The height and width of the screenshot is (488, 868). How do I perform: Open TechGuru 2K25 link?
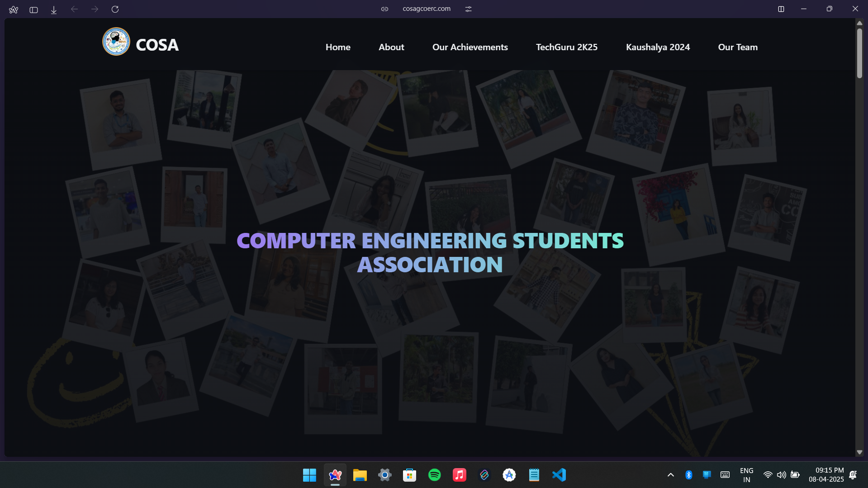click(566, 47)
